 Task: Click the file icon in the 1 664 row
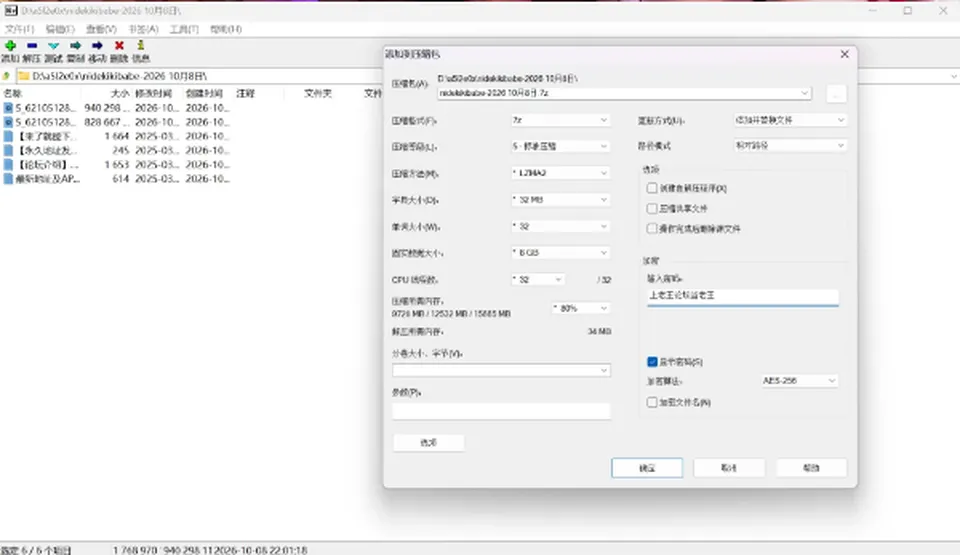[9, 136]
